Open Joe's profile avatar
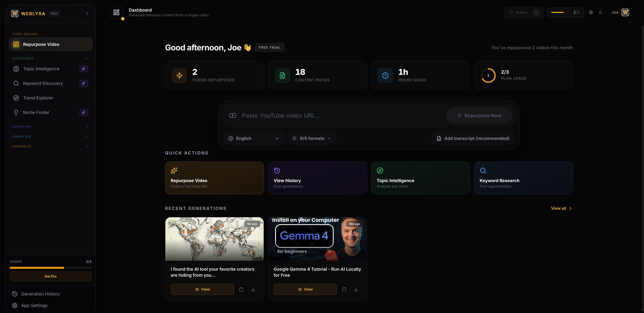 tap(625, 13)
